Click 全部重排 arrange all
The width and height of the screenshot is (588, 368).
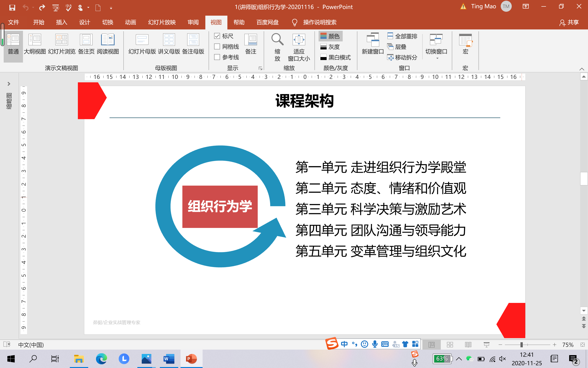tap(402, 36)
